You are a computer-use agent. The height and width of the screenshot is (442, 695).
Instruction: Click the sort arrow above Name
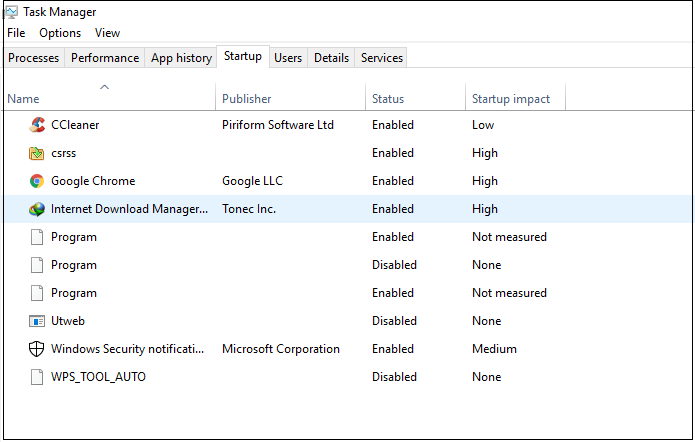pos(104,88)
